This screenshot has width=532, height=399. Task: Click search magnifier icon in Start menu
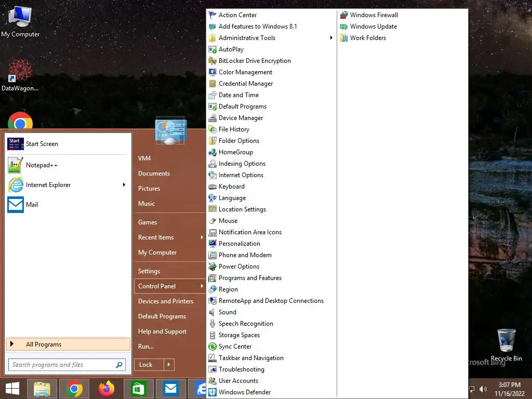[x=119, y=365]
